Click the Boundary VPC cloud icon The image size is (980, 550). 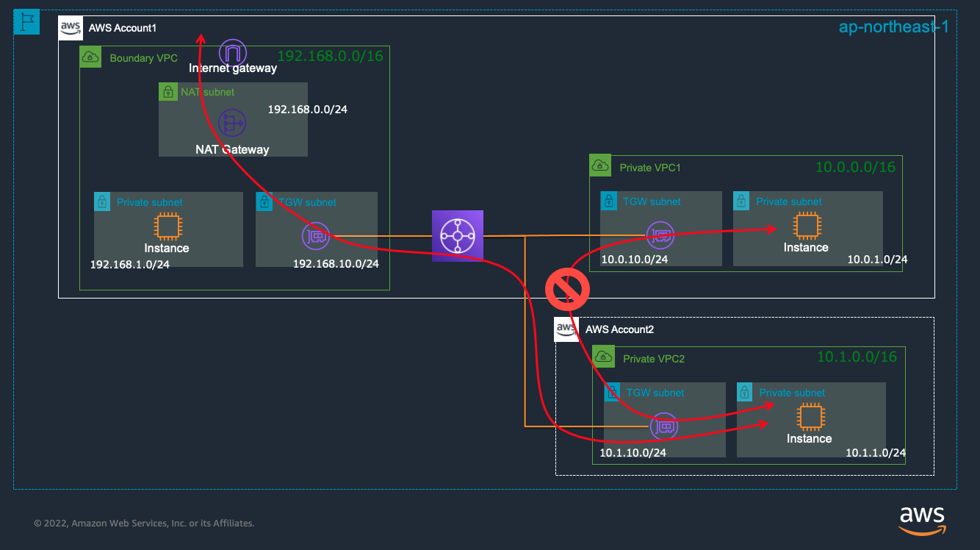pyautogui.click(x=90, y=57)
